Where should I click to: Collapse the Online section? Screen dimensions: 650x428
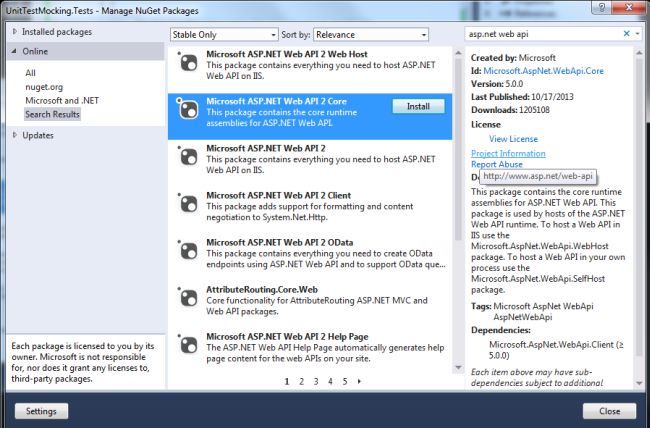pos(15,51)
